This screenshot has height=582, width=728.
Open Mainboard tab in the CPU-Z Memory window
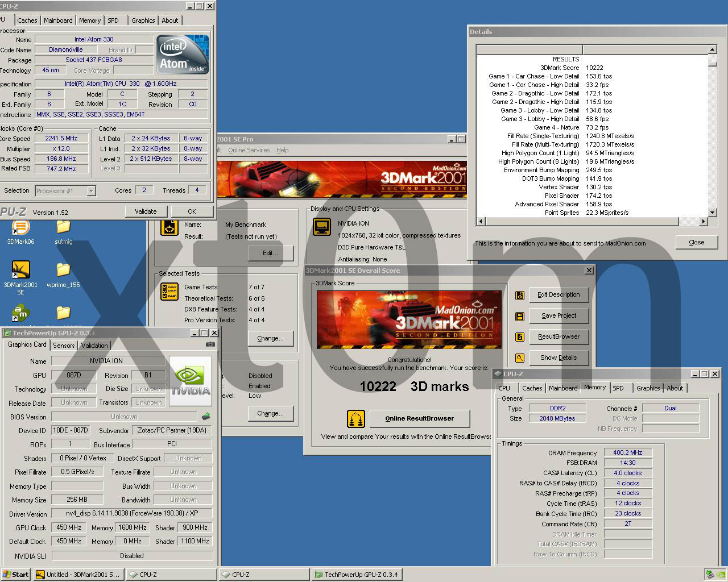[563, 388]
